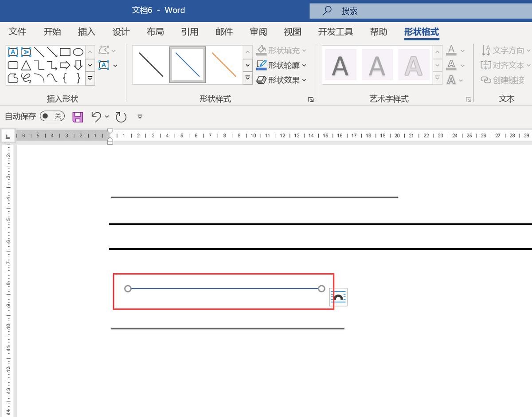Open the 插入 ribbon tab
The height and width of the screenshot is (417, 532).
click(x=86, y=32)
